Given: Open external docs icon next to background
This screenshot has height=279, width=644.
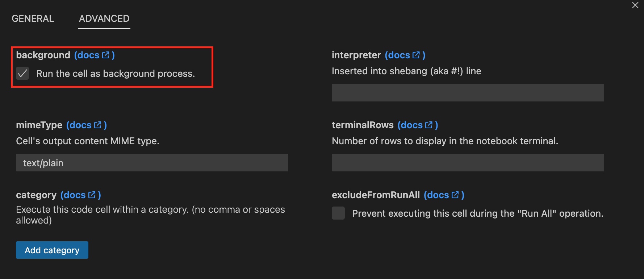Looking at the screenshot, I should click(106, 55).
